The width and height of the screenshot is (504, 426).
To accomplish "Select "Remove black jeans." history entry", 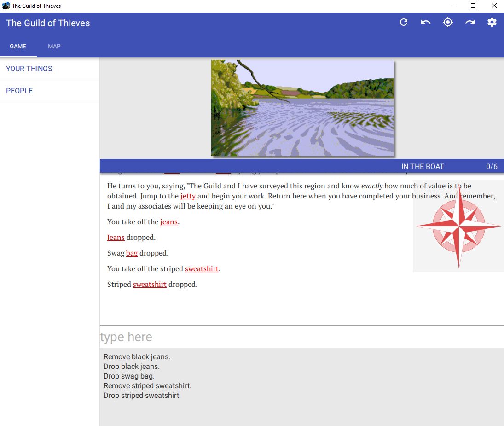I will tap(137, 357).
